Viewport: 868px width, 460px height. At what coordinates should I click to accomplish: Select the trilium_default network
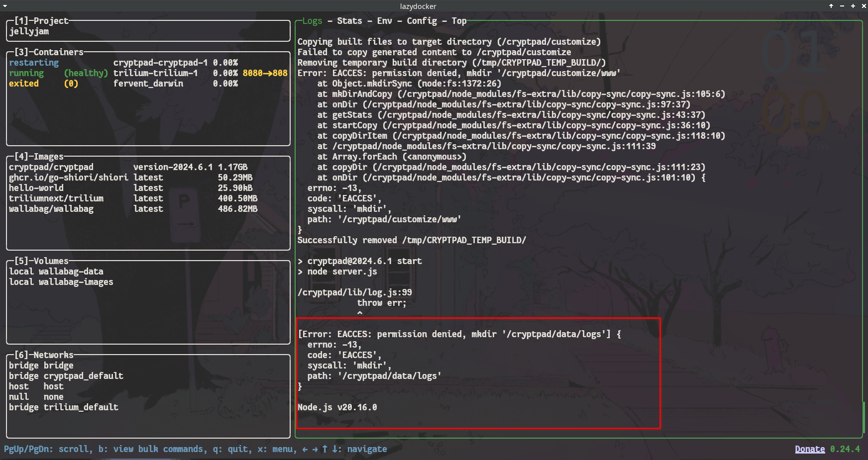[x=148, y=407]
